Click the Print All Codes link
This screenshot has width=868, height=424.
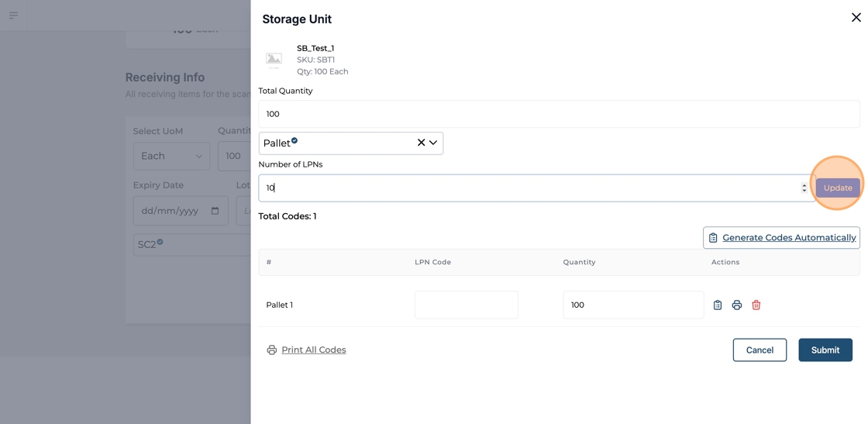[x=313, y=350]
